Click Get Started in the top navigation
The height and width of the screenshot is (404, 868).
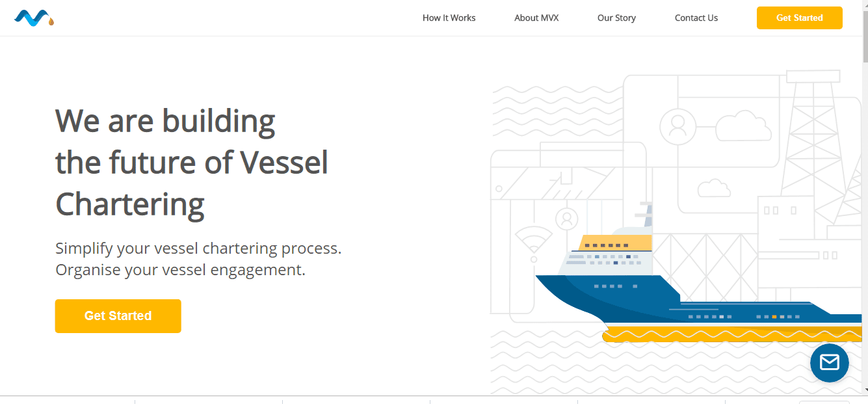coord(800,18)
